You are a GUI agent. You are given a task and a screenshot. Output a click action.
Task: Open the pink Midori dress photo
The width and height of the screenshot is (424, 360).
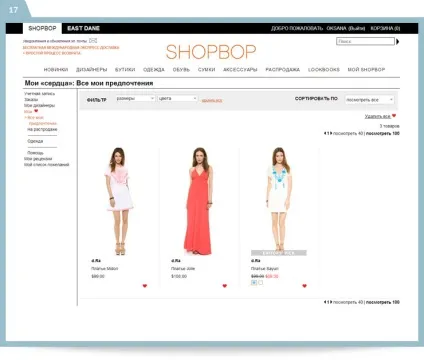pos(119,201)
